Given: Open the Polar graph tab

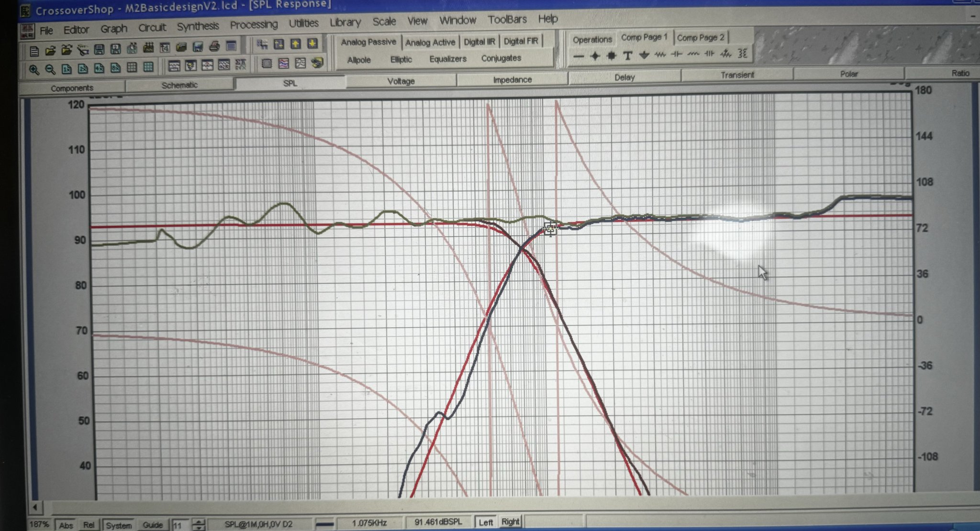Looking at the screenshot, I should (x=849, y=74).
